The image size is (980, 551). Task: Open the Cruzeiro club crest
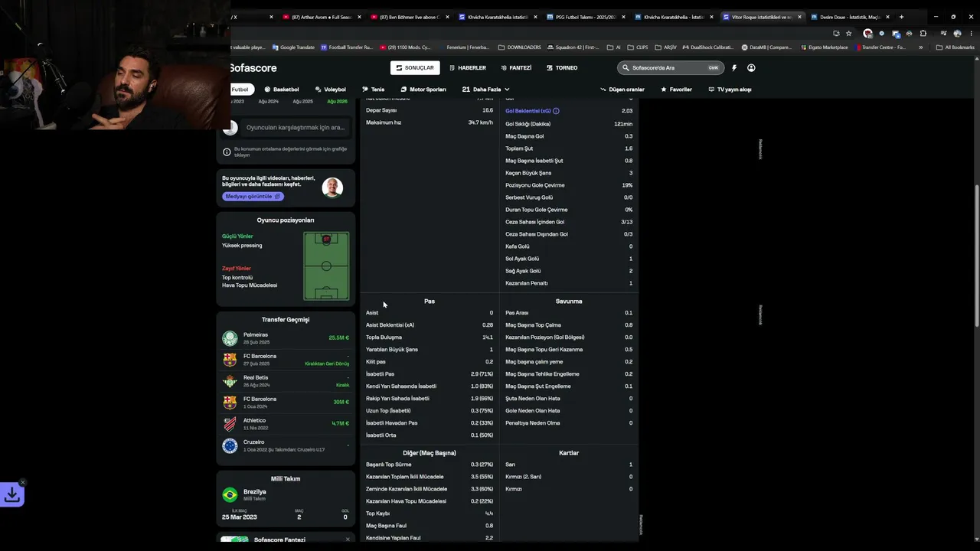tap(230, 445)
